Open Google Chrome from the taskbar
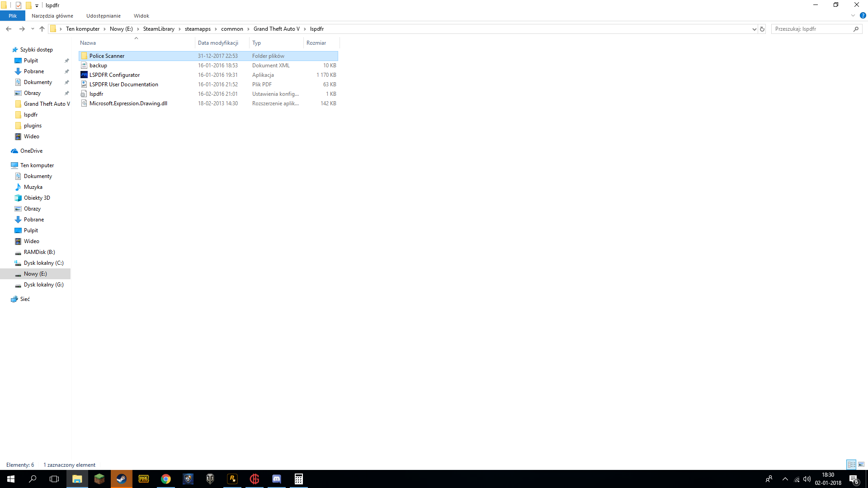Image resolution: width=868 pixels, height=488 pixels. pyautogui.click(x=165, y=479)
